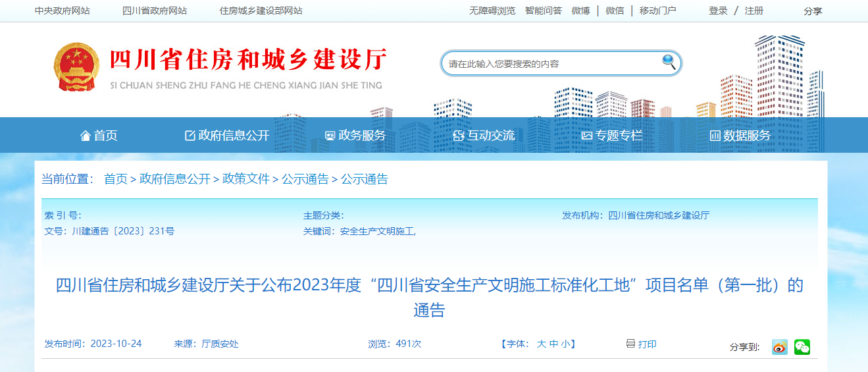This screenshot has width=868, height=372.
Task: Open 智能问答 link
Action: pos(544,11)
